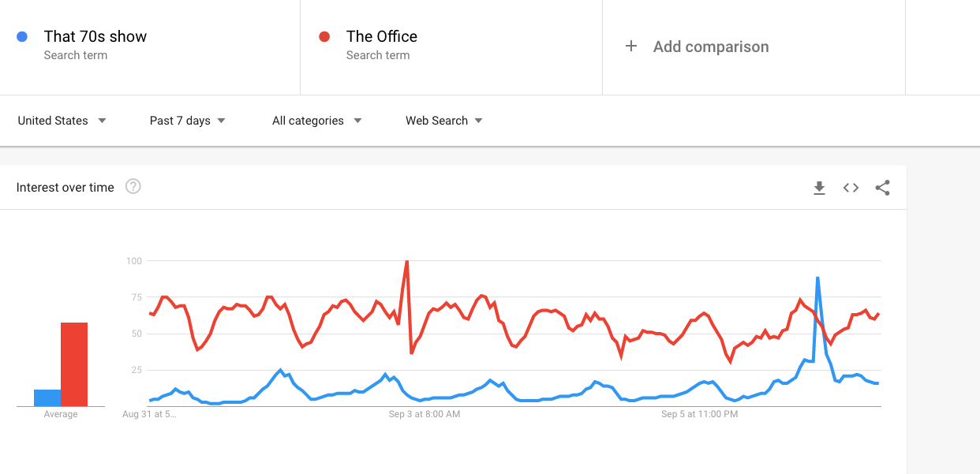The height and width of the screenshot is (474, 980).
Task: Open help tooltip for Interest over time
Action: tap(133, 187)
